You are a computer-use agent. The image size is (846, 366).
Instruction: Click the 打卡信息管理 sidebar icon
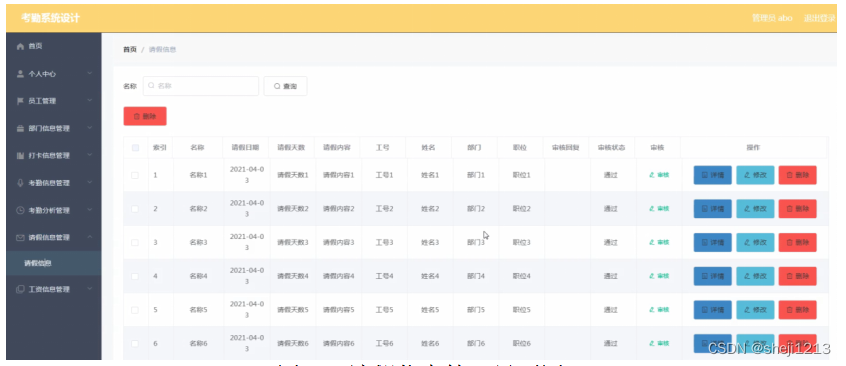[x=21, y=155]
